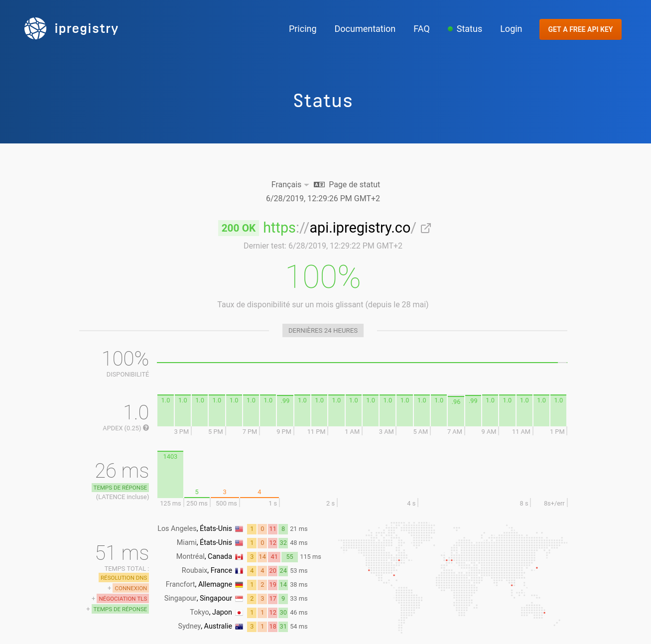Click the Status page heading

coord(323,101)
